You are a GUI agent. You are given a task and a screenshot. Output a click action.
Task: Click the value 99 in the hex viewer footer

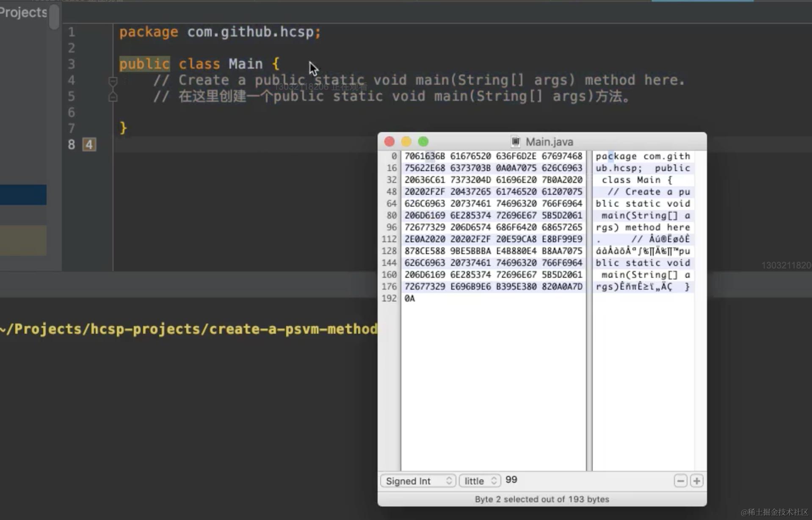511,480
